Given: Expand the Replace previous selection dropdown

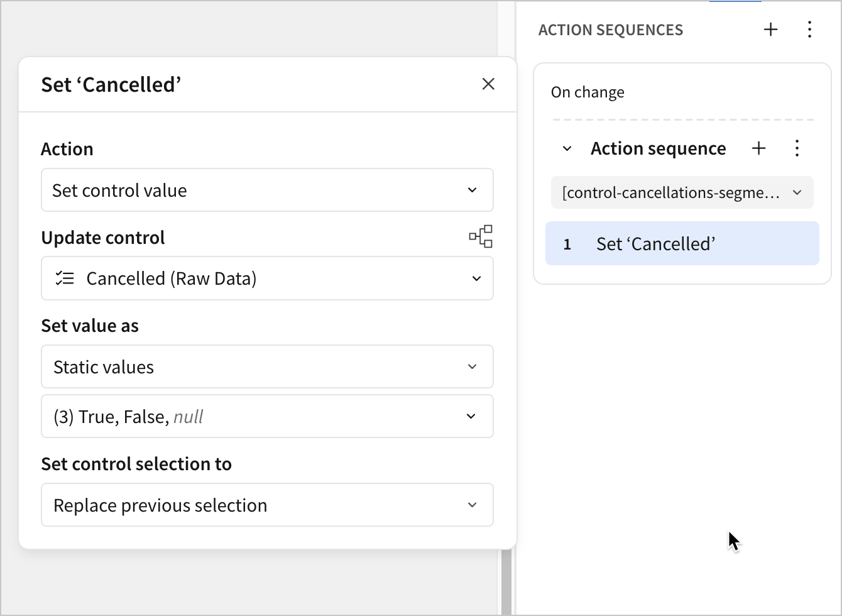Looking at the screenshot, I should tap(267, 505).
